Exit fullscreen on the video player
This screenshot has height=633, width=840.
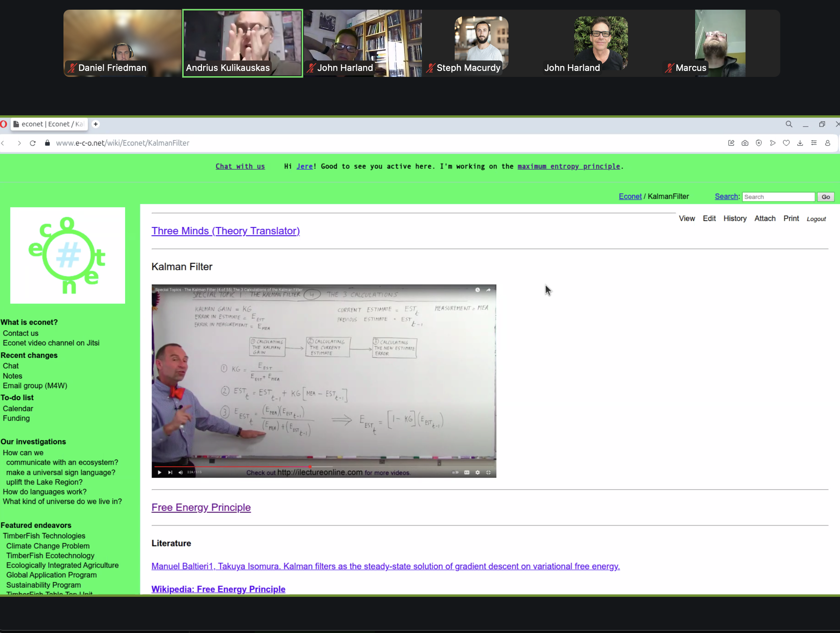pos(488,473)
